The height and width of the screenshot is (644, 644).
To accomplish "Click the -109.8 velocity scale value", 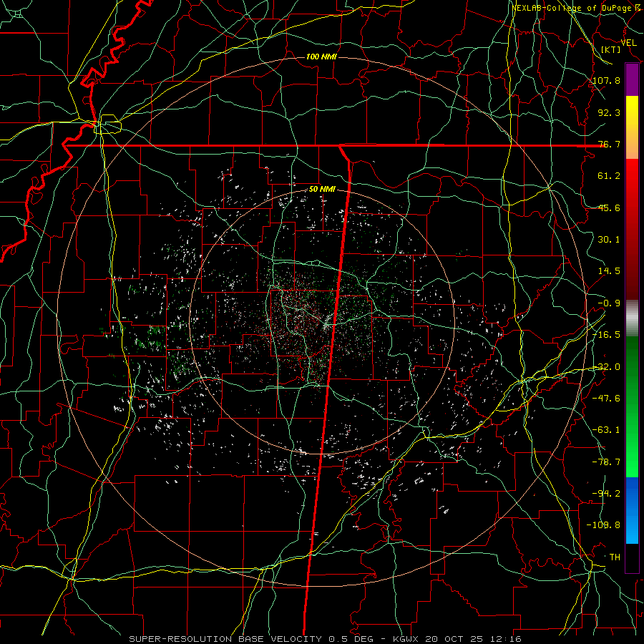I will pos(604,525).
